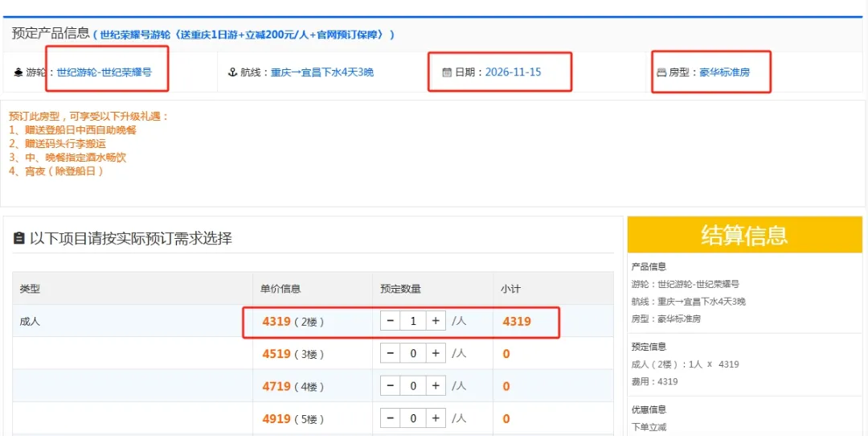
Task: Decrease quantity for the 4919 (5楼) row
Action: coord(390,418)
